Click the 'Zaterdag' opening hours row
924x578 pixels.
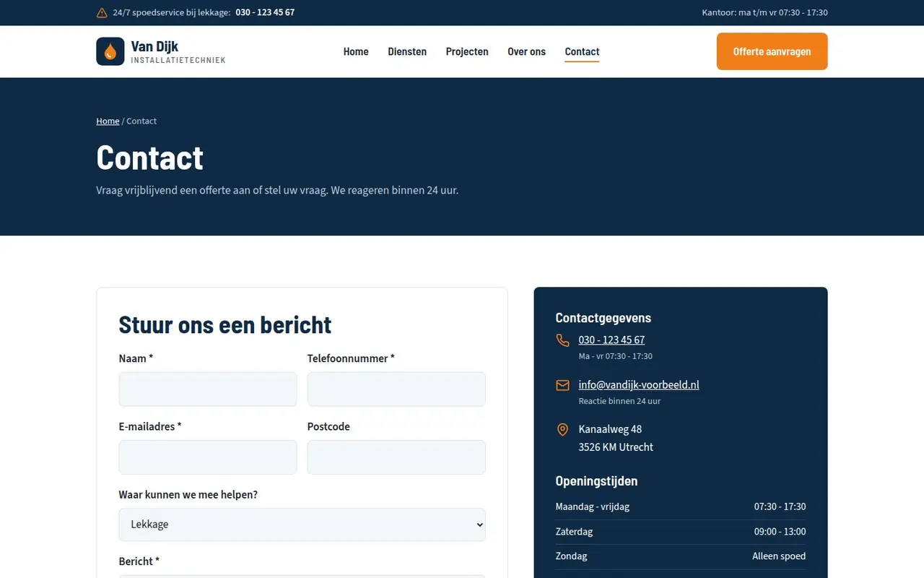(x=681, y=532)
